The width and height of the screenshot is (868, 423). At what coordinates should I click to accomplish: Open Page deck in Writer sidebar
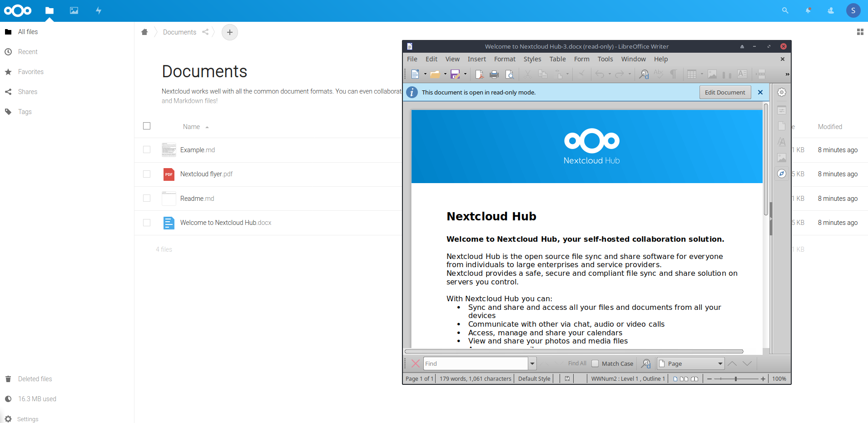782,126
